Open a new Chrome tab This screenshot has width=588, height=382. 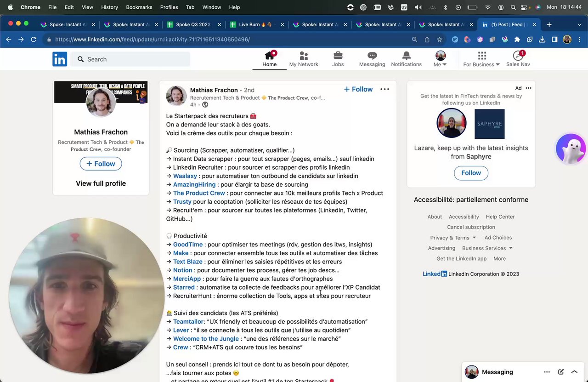pos(549,24)
